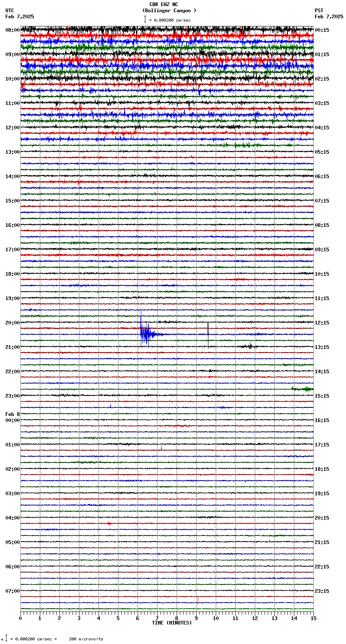
Task: Click the station title CBR EHZ NC
Action: coord(164,4)
